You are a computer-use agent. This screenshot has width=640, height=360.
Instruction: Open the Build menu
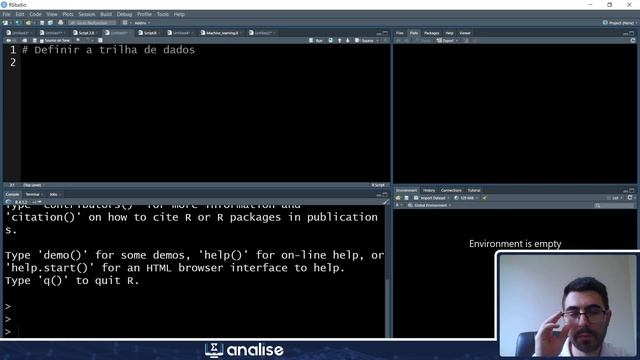[x=106, y=14]
